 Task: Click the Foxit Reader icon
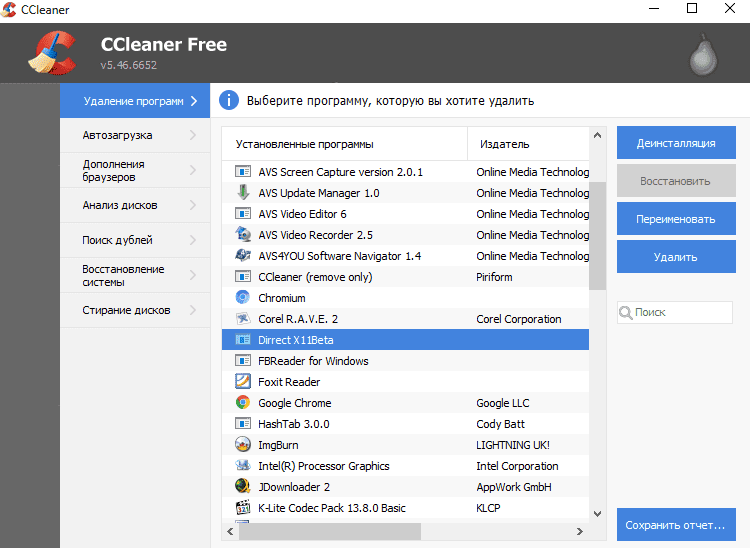243,382
